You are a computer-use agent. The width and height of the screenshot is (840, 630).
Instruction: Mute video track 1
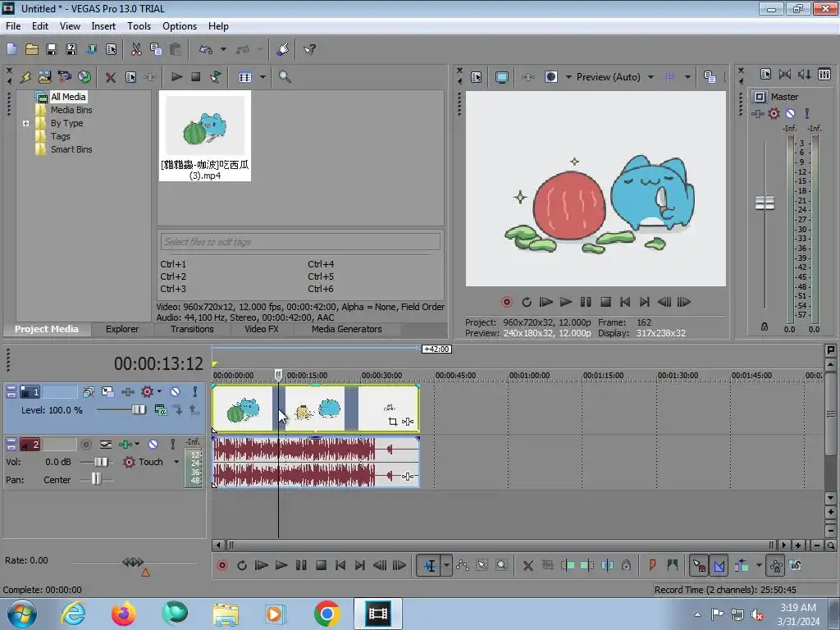point(175,392)
